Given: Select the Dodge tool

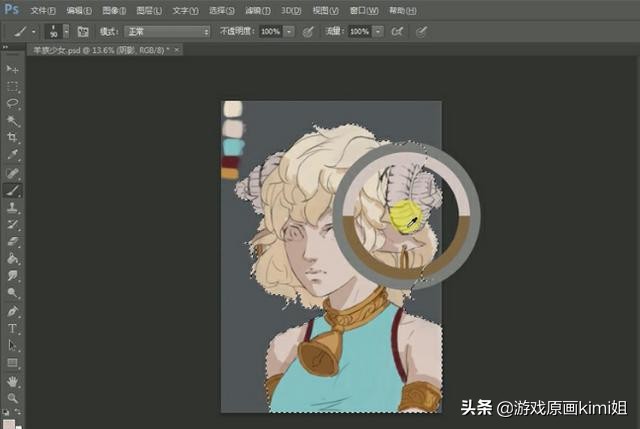Looking at the screenshot, I should point(12,292).
